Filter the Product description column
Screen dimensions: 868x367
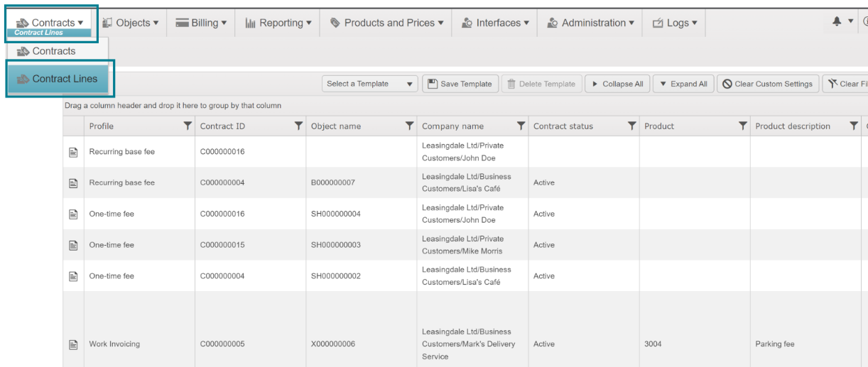[854, 126]
